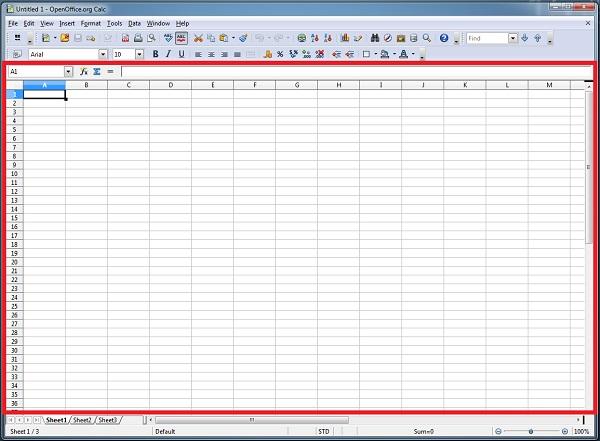Click the Paste clipboard icon
The image size is (600, 441).
click(x=223, y=38)
